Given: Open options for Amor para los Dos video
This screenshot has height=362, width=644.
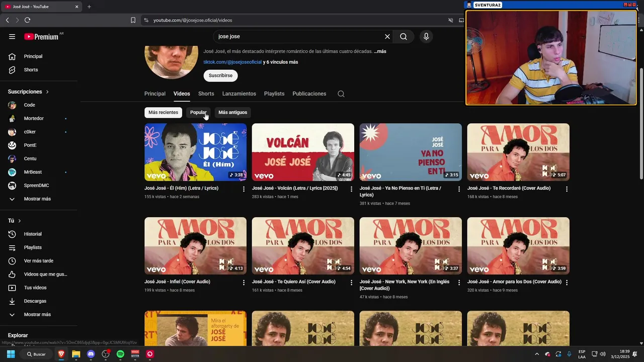Looking at the screenshot, I should 567,283.
